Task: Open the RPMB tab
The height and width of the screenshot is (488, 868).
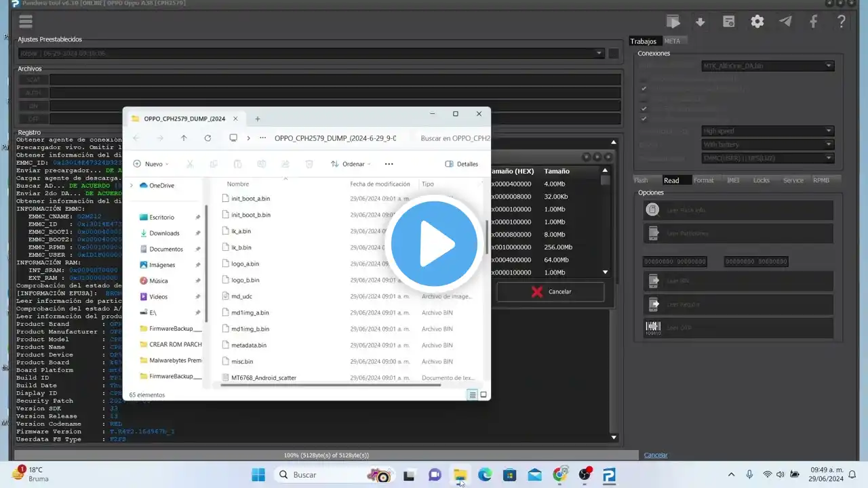Action: click(x=822, y=180)
